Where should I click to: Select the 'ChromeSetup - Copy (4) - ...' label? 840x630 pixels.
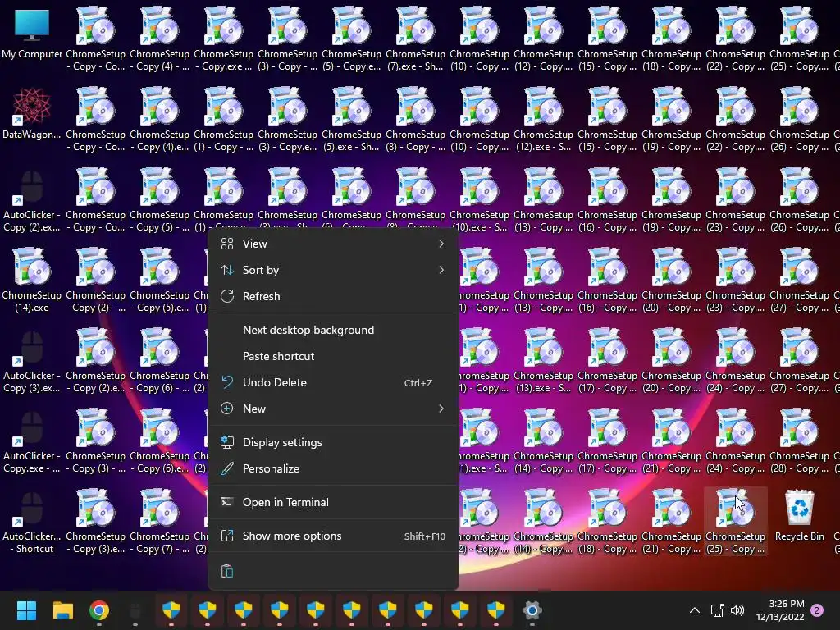(160, 61)
